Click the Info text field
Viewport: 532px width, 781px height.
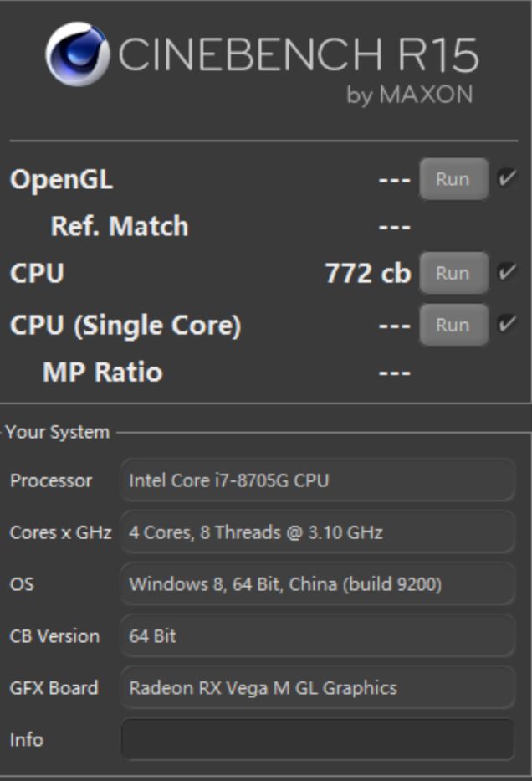pyautogui.click(x=318, y=739)
